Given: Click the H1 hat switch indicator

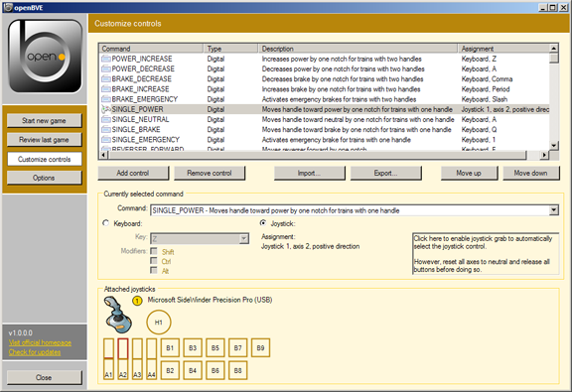Looking at the screenshot, I should coord(158,323).
